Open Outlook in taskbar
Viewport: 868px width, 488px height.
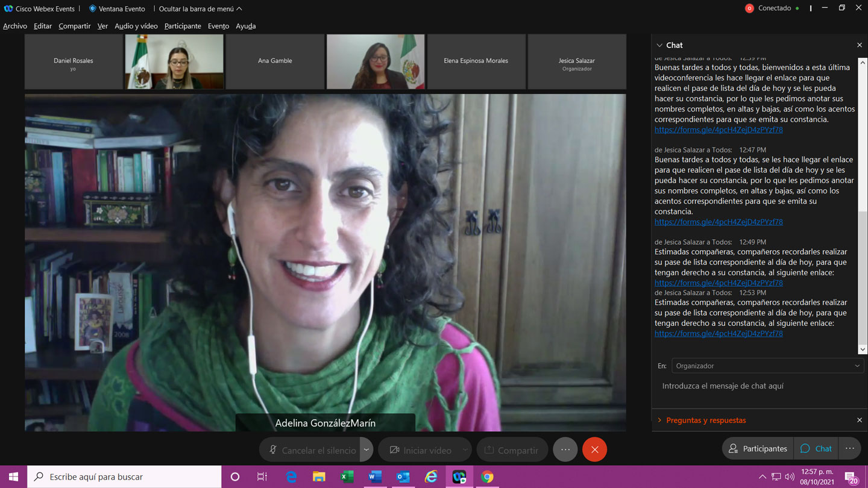(x=403, y=477)
